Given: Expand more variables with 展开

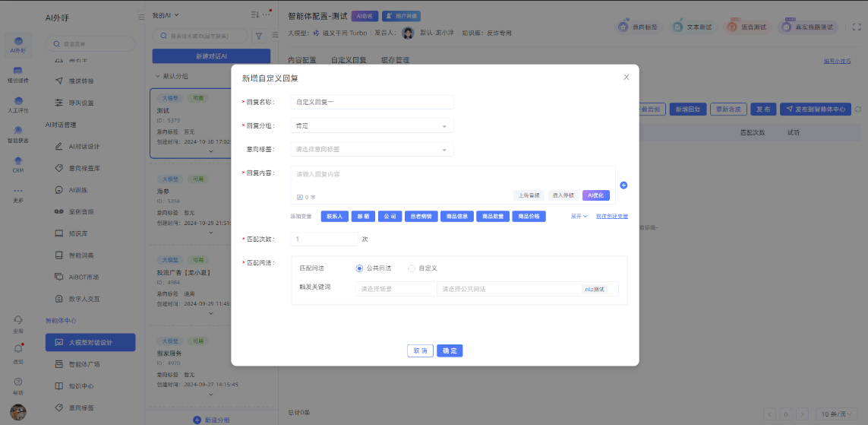Looking at the screenshot, I should 579,216.
